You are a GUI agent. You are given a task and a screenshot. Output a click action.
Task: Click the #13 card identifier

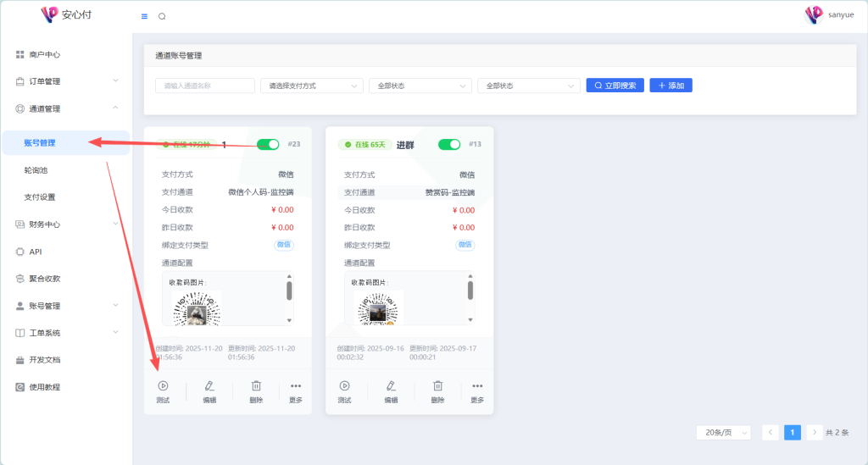pos(475,144)
